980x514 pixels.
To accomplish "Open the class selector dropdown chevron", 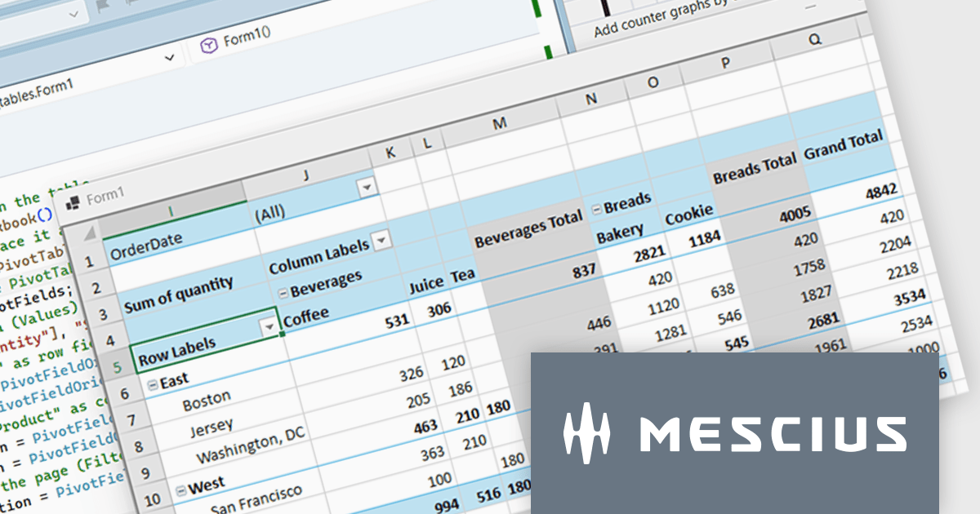I will pyautogui.click(x=170, y=57).
